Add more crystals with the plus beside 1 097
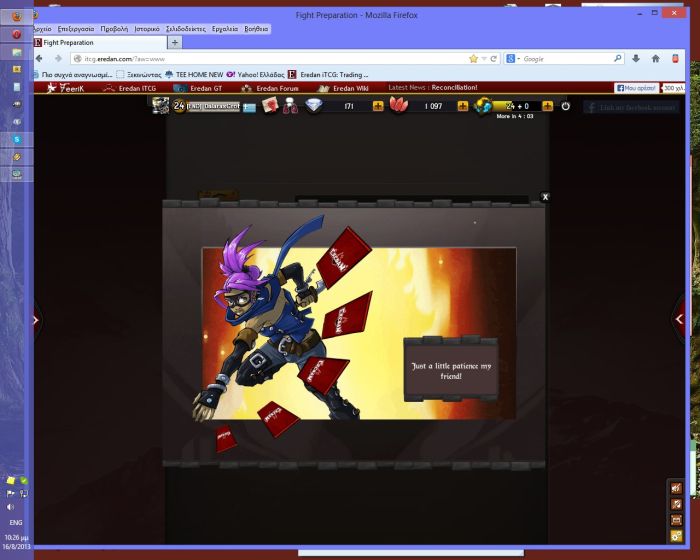The image size is (700, 560). click(x=463, y=106)
